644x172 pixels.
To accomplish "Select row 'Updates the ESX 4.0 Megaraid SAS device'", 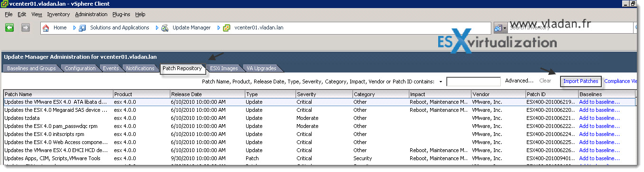I will pos(319,110).
